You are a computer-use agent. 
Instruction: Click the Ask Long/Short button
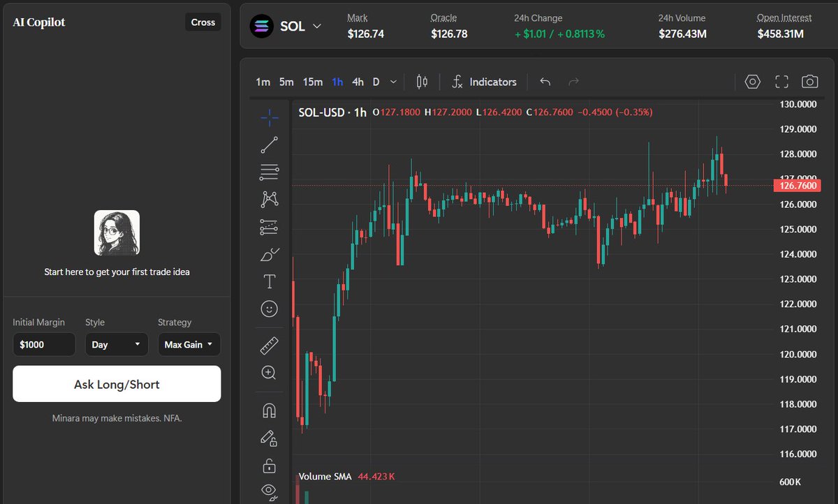click(117, 383)
